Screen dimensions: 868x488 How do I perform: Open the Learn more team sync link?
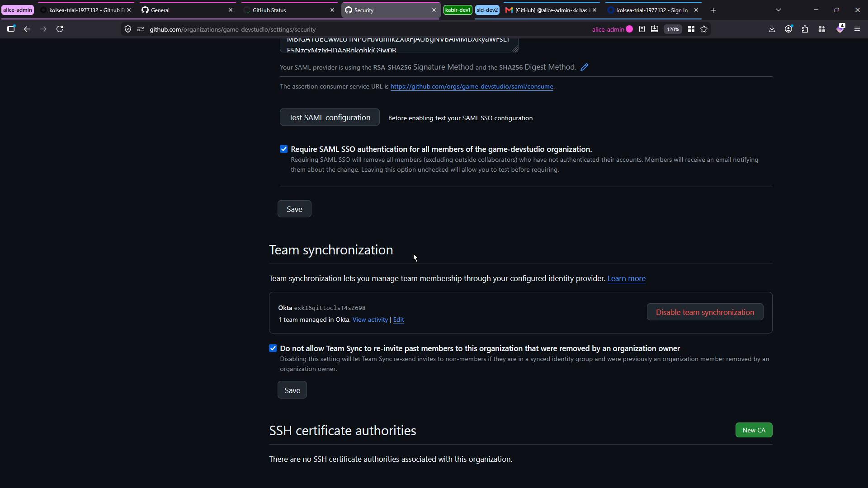[x=626, y=278]
